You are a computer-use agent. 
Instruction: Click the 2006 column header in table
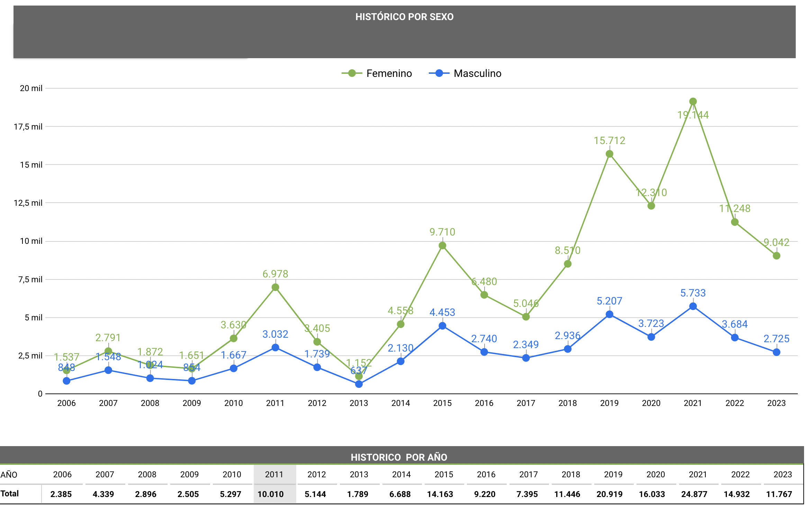tap(62, 474)
